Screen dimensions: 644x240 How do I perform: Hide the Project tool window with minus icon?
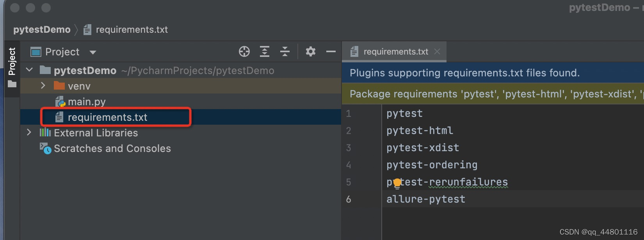(x=331, y=51)
